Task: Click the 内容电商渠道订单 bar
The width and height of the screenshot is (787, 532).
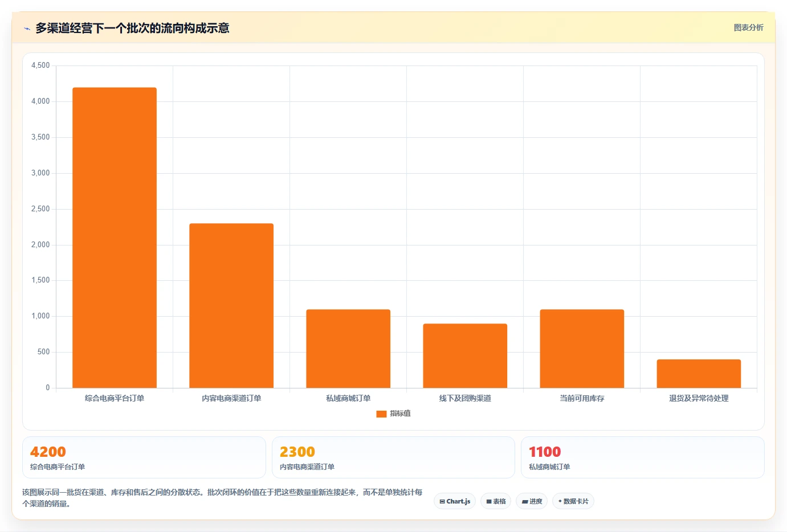Action: pyautogui.click(x=231, y=306)
